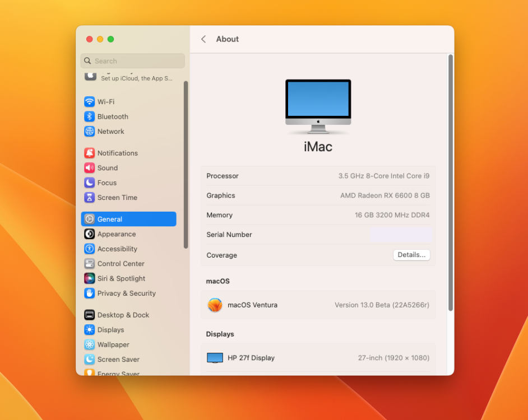Select the Network globe icon
The image size is (528, 420).
[x=89, y=131]
